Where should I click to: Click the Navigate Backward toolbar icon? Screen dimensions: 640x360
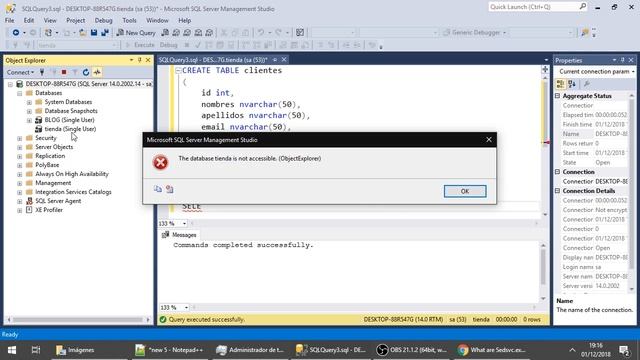coord(16,33)
